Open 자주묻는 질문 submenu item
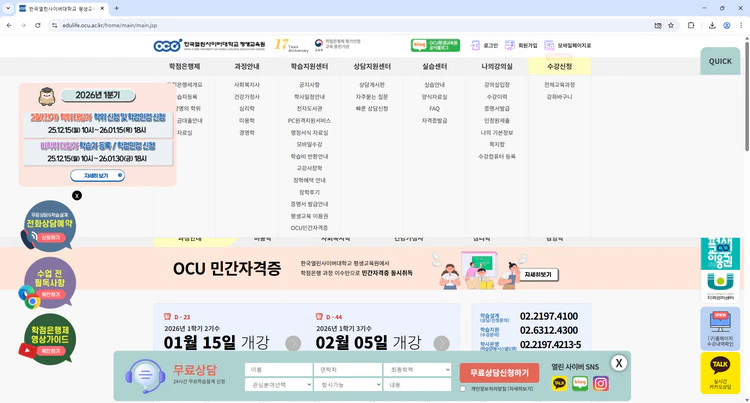This screenshot has width=750, height=403. (x=372, y=97)
